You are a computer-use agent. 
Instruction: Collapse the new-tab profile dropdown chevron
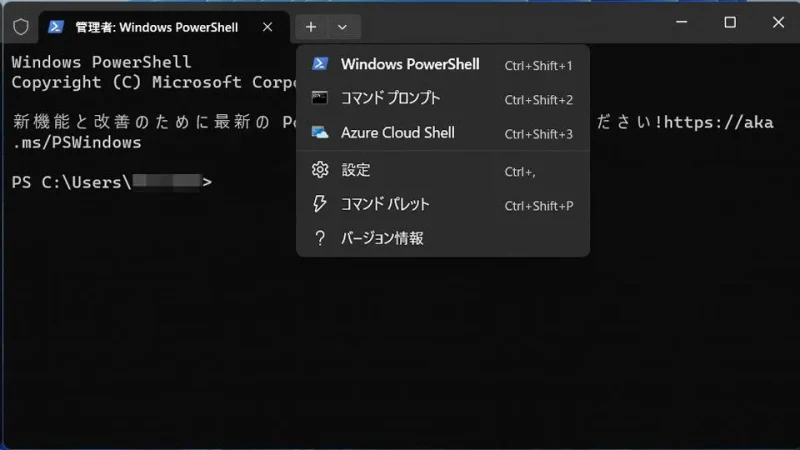pyautogui.click(x=343, y=27)
